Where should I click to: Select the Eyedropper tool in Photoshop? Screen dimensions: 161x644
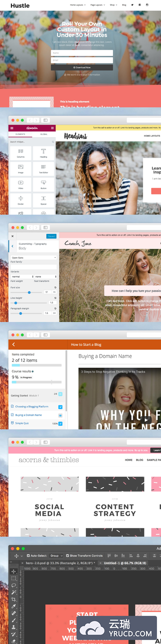tap(14, 606)
